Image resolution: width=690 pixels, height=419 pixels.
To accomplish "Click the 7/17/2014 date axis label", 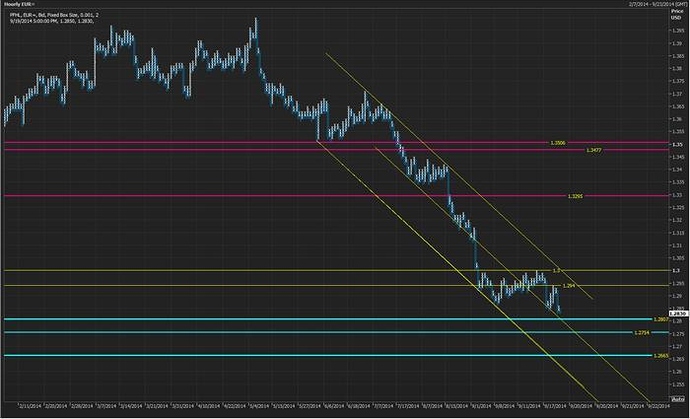I will point(407,404).
